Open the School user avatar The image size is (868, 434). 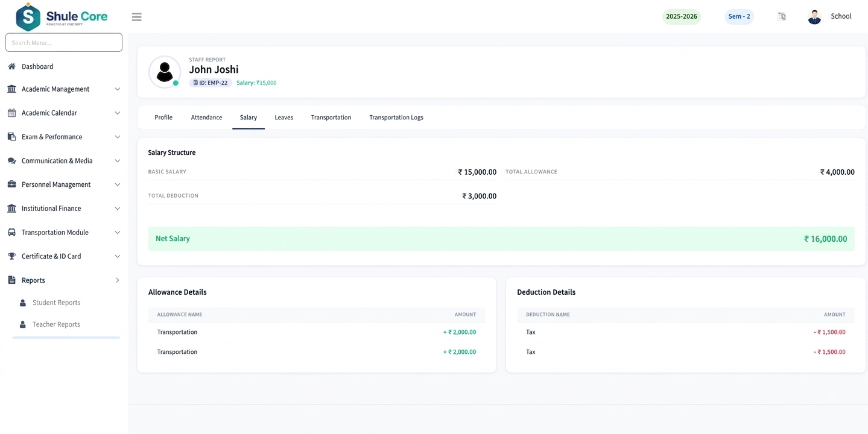tap(814, 17)
